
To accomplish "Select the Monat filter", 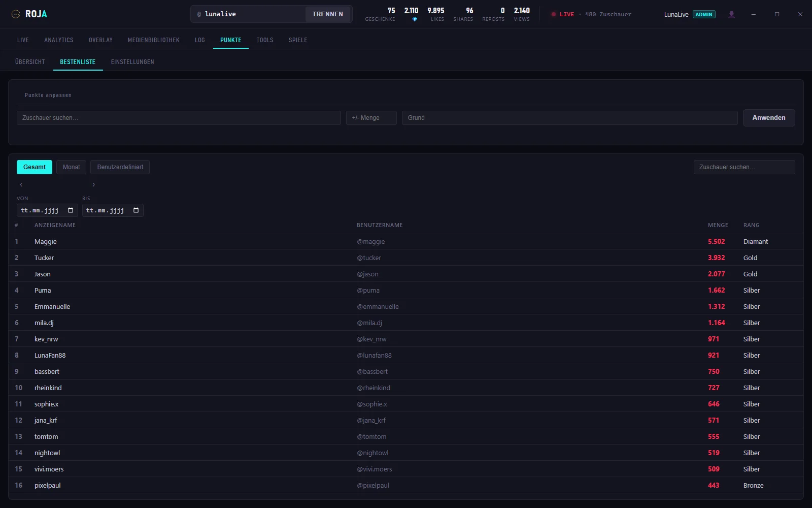I will point(72,167).
